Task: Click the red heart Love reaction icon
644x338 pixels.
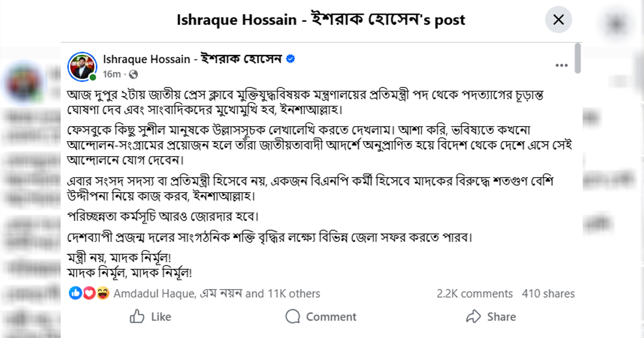Action: [89, 293]
